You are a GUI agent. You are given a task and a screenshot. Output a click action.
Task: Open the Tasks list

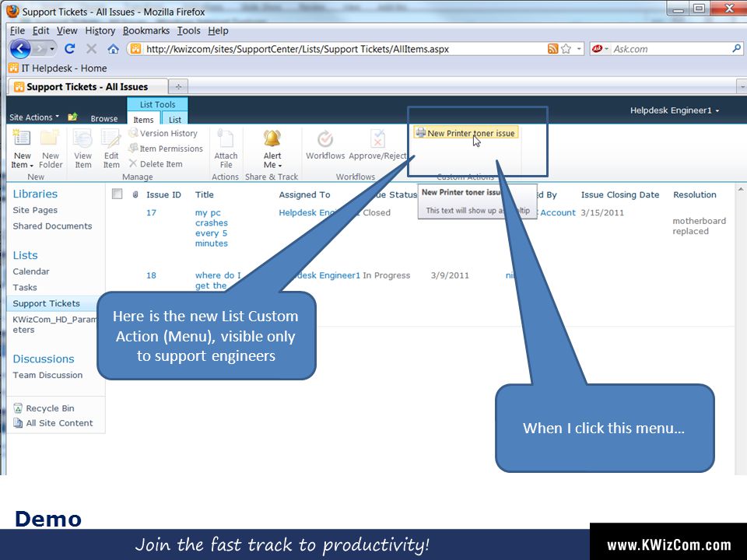[25, 287]
